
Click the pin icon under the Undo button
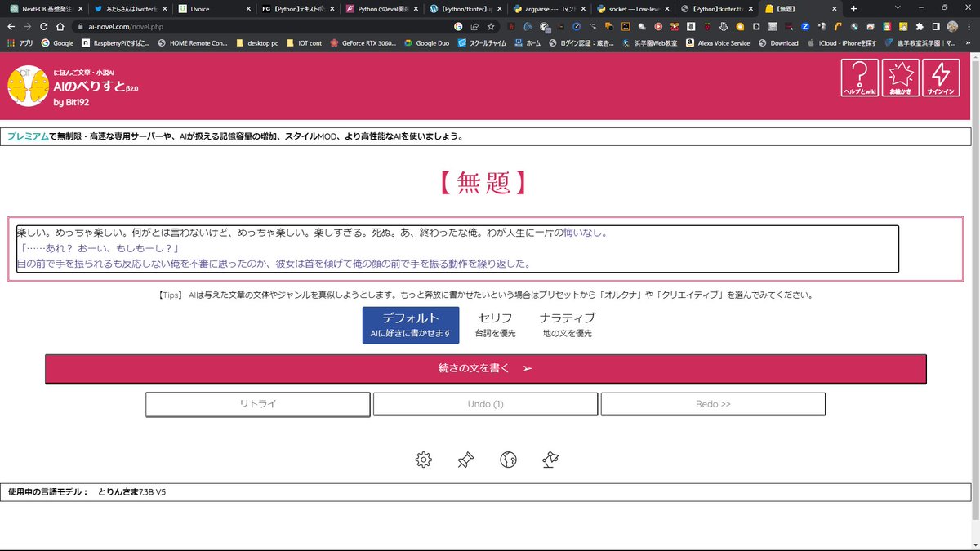tap(465, 460)
